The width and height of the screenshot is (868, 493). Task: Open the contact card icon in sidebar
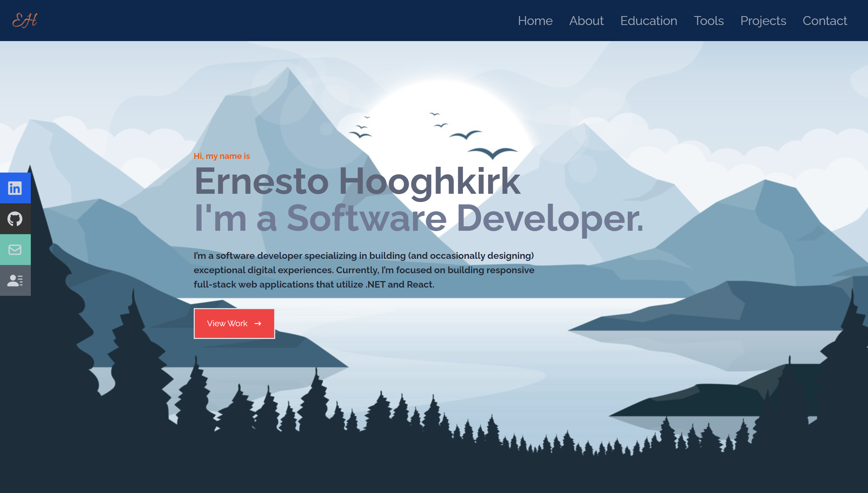coord(15,280)
